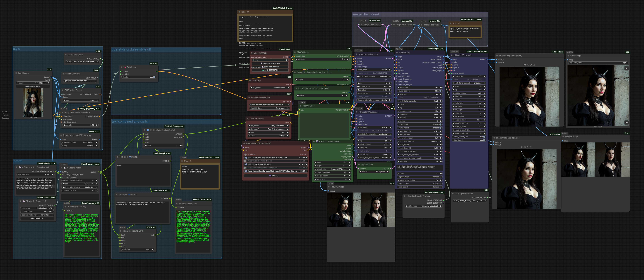
Task: Select A2 in lower Image Comparer
Action: click(525, 147)
